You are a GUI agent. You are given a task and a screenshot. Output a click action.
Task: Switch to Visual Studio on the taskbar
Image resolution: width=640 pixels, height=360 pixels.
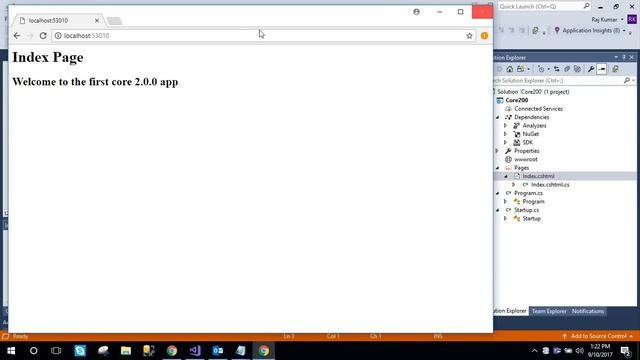click(195, 351)
